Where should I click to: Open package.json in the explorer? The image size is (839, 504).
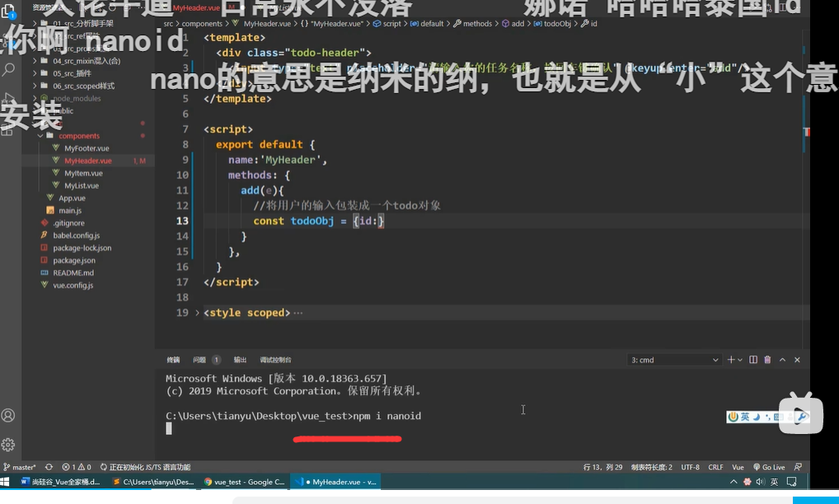[74, 260]
